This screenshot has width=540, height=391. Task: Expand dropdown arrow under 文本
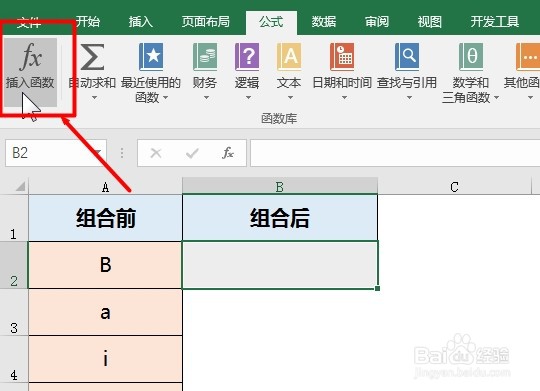click(290, 98)
